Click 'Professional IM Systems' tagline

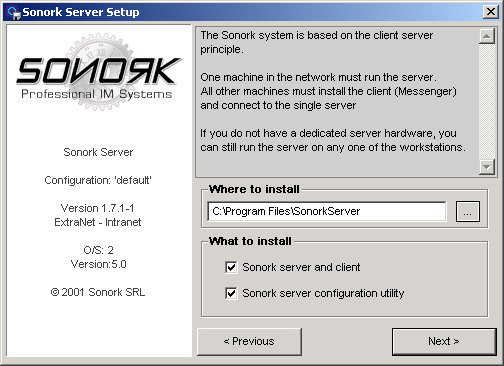click(97, 94)
